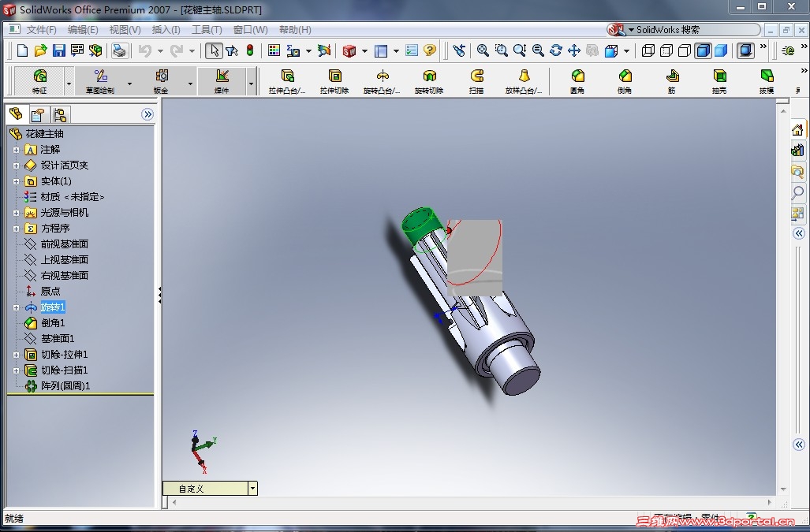Open a file with the folder icon
This screenshot has width=810, height=532.
point(40,50)
